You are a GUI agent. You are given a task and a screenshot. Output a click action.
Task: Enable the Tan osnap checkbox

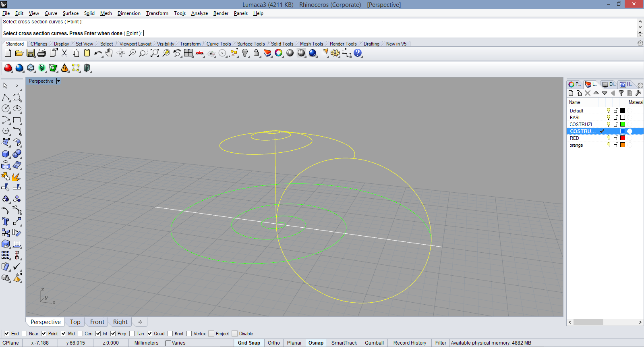[x=132, y=334]
